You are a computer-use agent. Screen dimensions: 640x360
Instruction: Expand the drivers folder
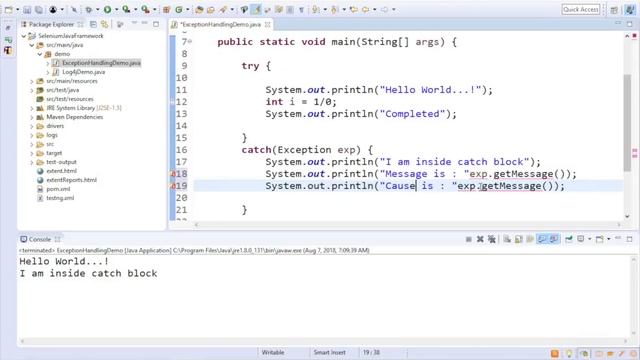(32, 126)
